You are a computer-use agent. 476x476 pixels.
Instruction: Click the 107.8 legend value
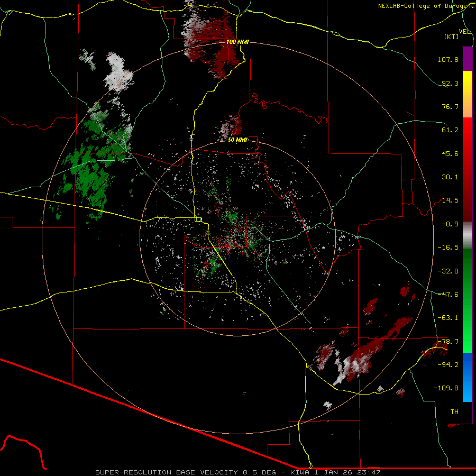point(448,59)
